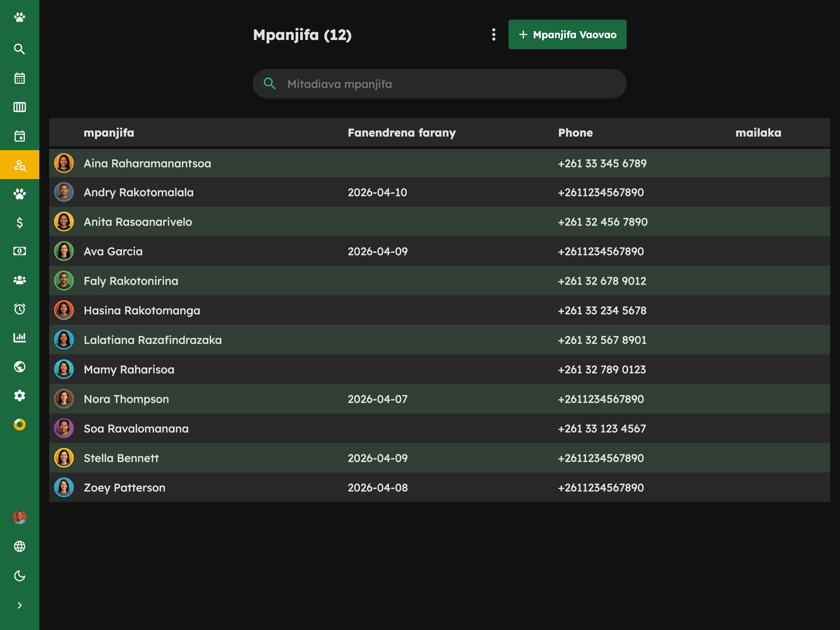Open the paw logo home icon
The image size is (840, 630).
pos(19,18)
